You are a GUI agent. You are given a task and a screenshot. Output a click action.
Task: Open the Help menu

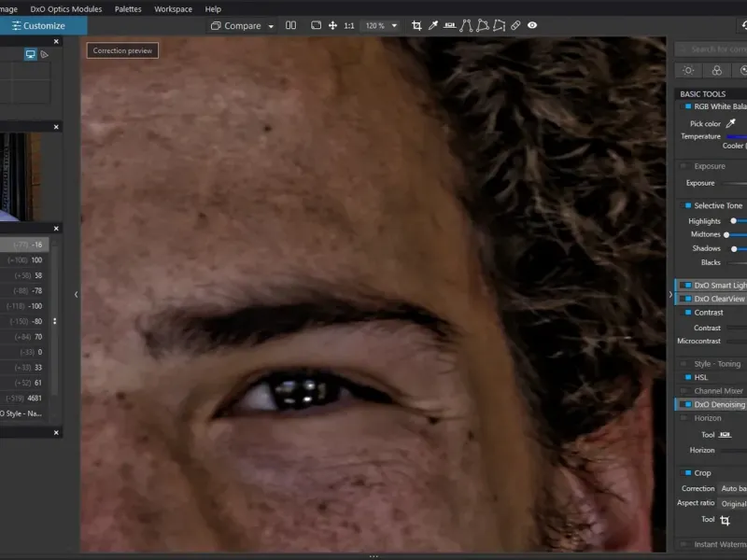tap(213, 9)
